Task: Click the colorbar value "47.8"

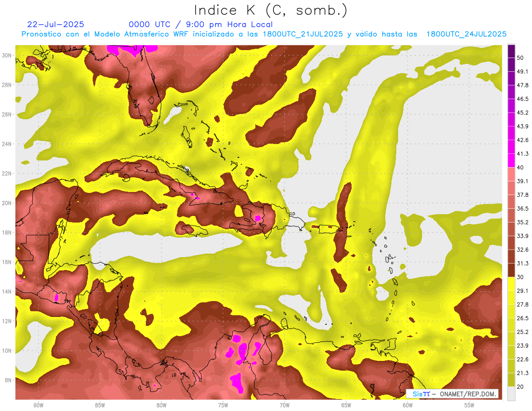Action: pyautogui.click(x=523, y=85)
